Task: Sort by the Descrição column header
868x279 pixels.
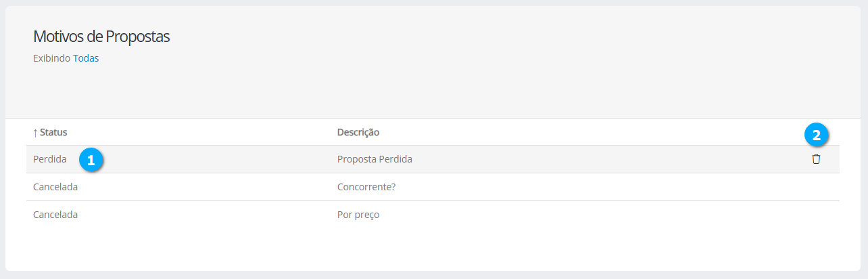Action: click(x=358, y=132)
